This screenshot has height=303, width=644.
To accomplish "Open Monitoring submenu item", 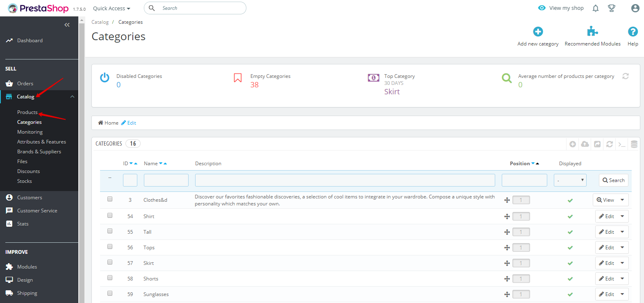I will click(x=30, y=132).
